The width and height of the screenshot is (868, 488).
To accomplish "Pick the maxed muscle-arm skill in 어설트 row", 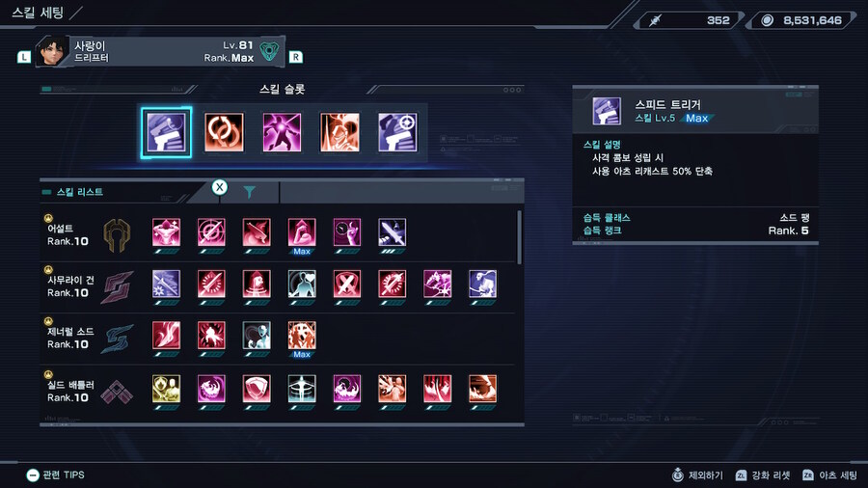I will pyautogui.click(x=302, y=232).
